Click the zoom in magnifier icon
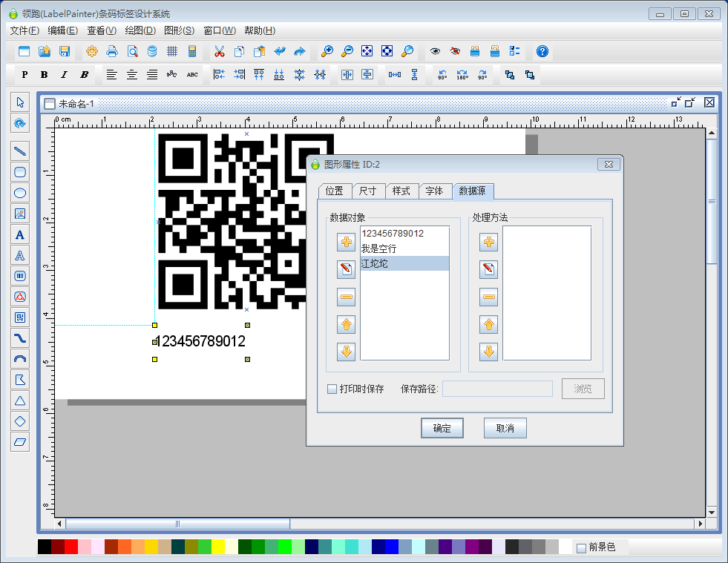Screen dimensions: 728x563 pyautogui.click(x=327, y=51)
